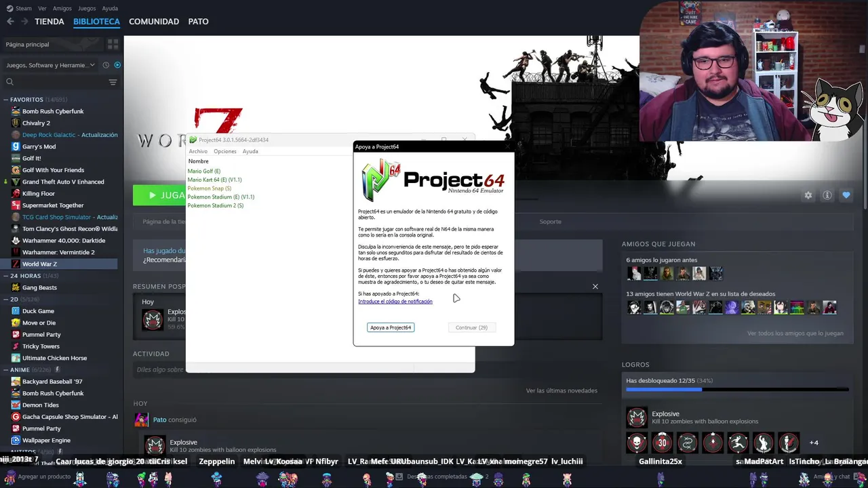Collapse the ANIME category
The height and width of the screenshot is (488, 868).
pos(6,369)
